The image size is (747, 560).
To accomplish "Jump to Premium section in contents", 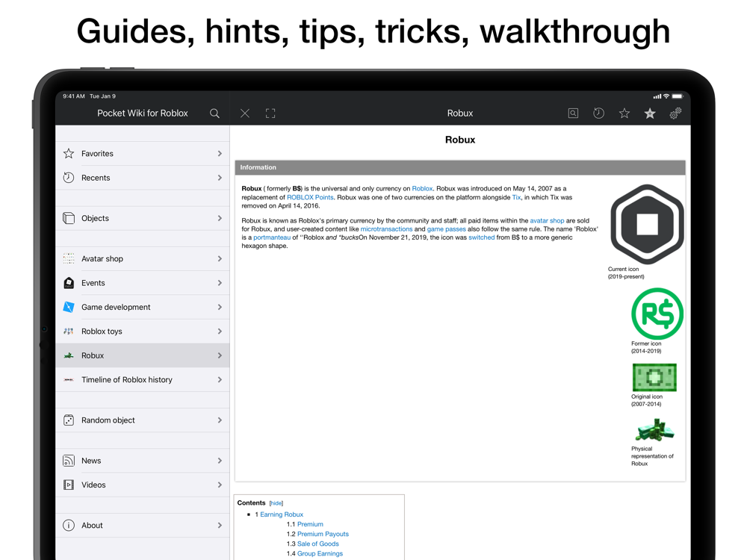I will (310, 524).
